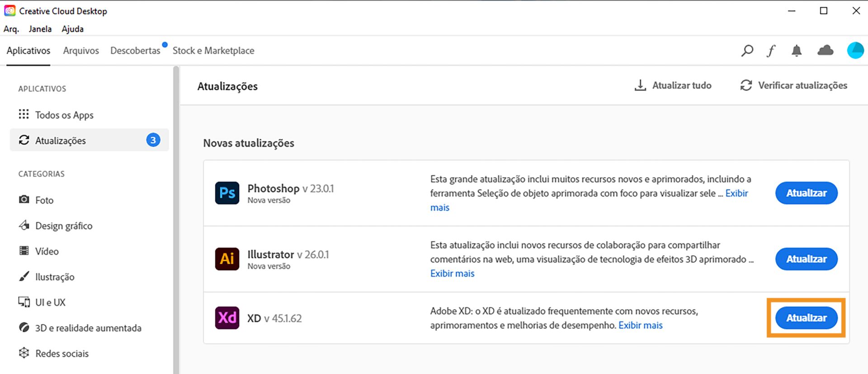Click the refresh icon beside Atualizações sidebar item

click(x=24, y=140)
